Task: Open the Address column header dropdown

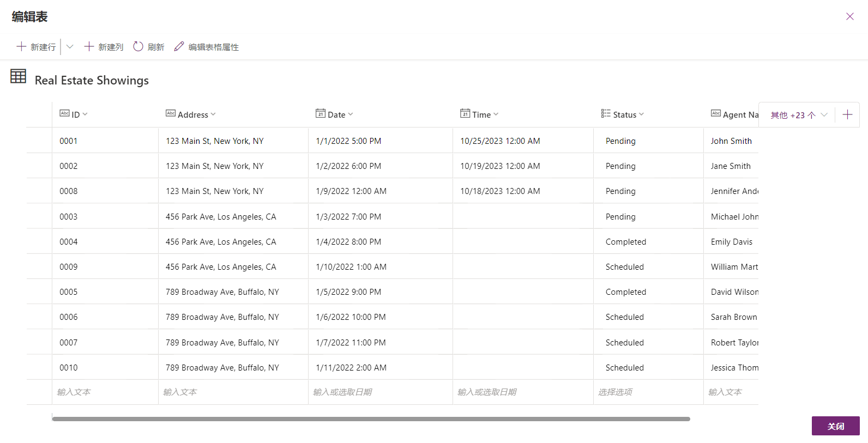Action: 213,114
